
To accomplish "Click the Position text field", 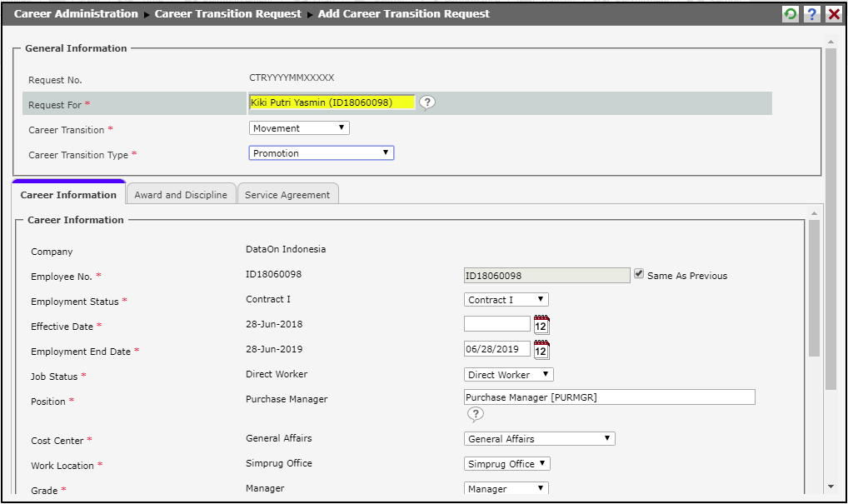I will (x=609, y=397).
